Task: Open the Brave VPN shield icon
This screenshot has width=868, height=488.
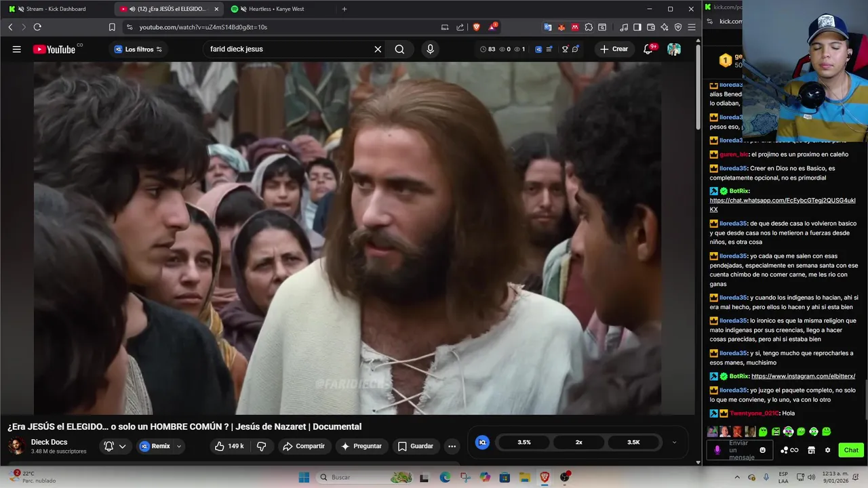Action: [x=678, y=27]
